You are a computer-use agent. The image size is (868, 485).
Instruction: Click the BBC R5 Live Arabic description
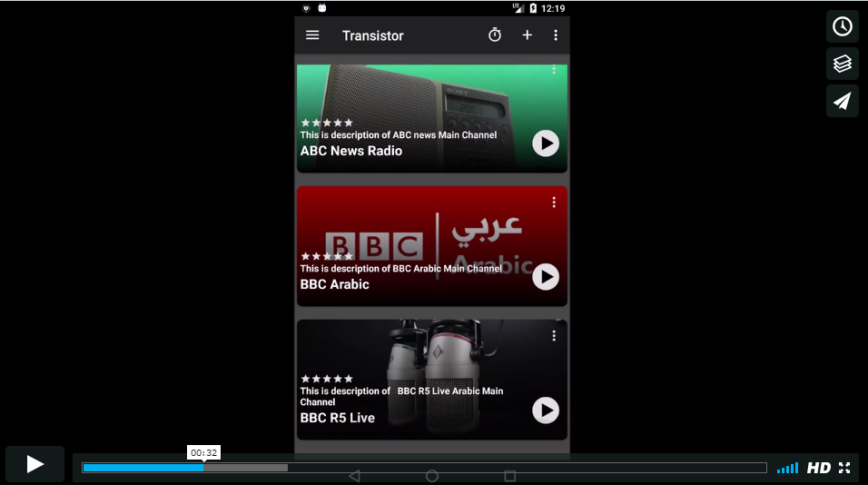point(401,396)
